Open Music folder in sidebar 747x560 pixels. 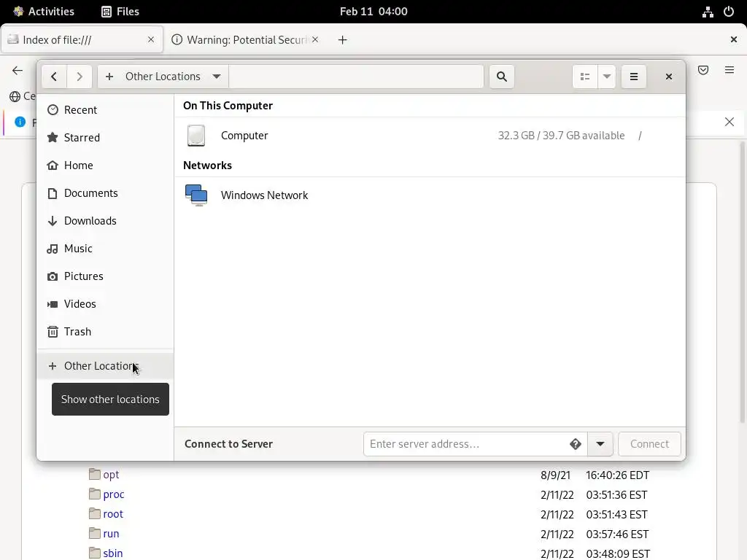105,248
